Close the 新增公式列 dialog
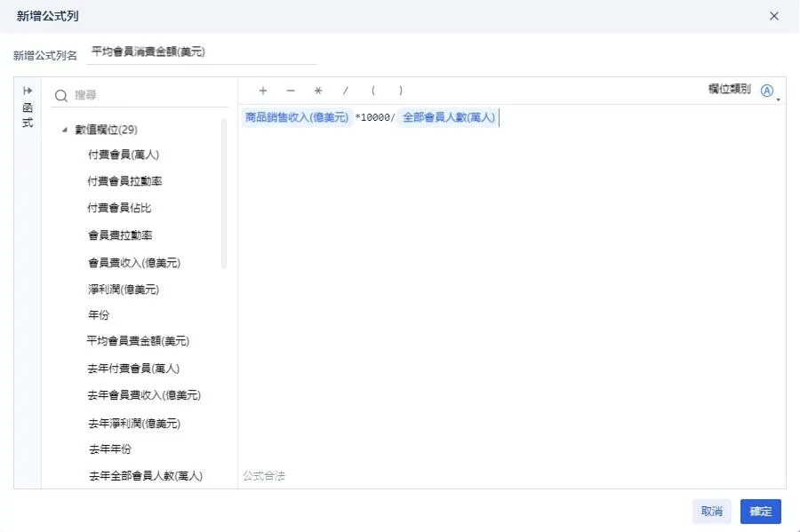Screen dimensions: 800x532 point(774,16)
